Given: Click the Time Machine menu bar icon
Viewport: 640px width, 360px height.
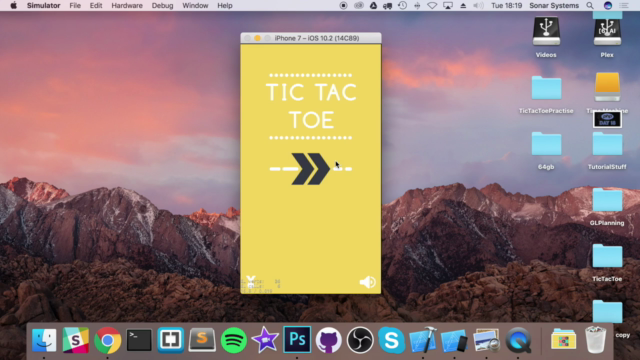Looking at the screenshot, I should click(402, 5).
